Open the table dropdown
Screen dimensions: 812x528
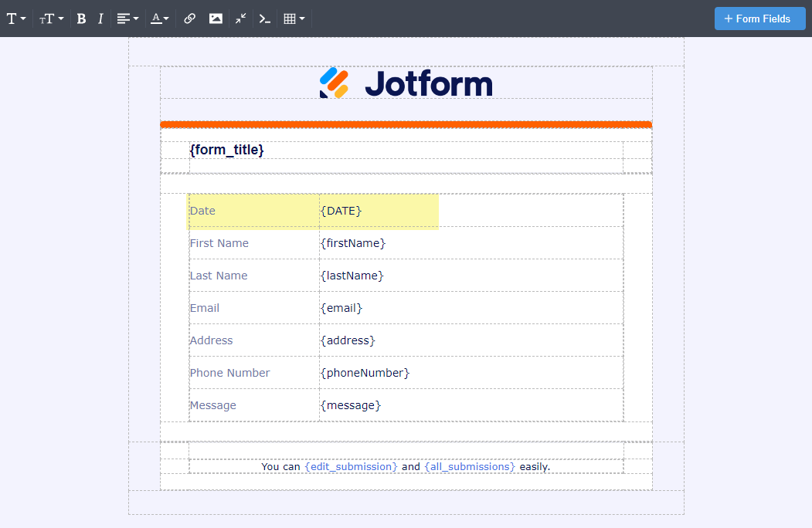(294, 19)
